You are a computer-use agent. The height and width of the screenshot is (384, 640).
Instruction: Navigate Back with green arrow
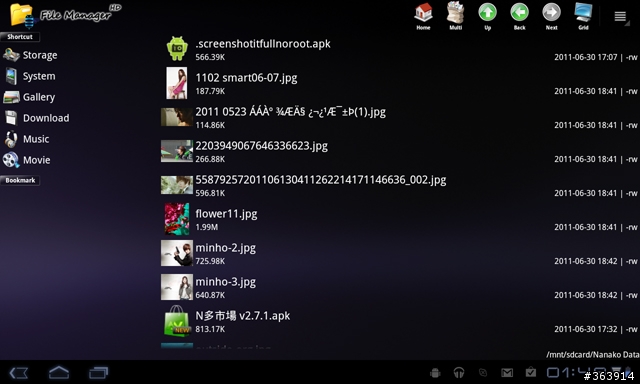click(x=519, y=16)
